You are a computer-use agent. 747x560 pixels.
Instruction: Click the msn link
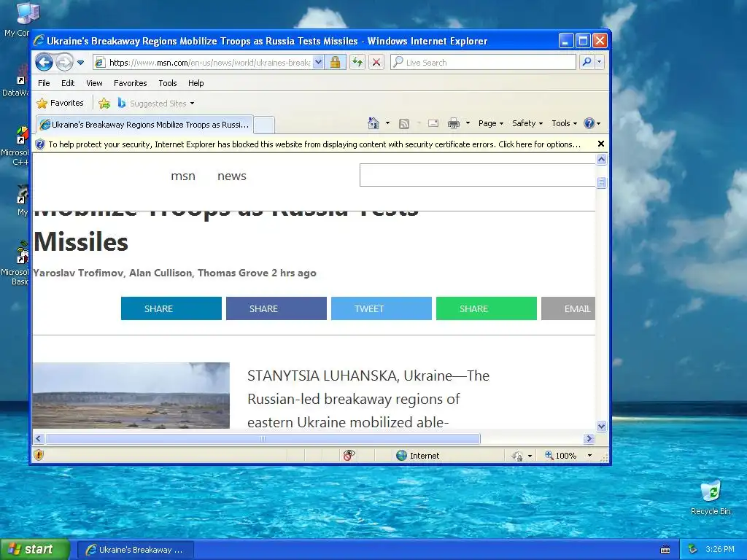click(183, 176)
